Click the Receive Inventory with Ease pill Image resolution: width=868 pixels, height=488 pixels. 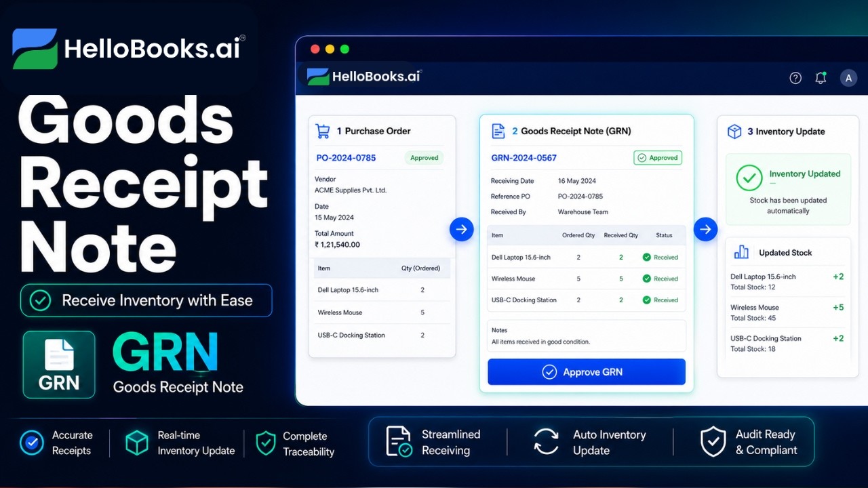(146, 300)
